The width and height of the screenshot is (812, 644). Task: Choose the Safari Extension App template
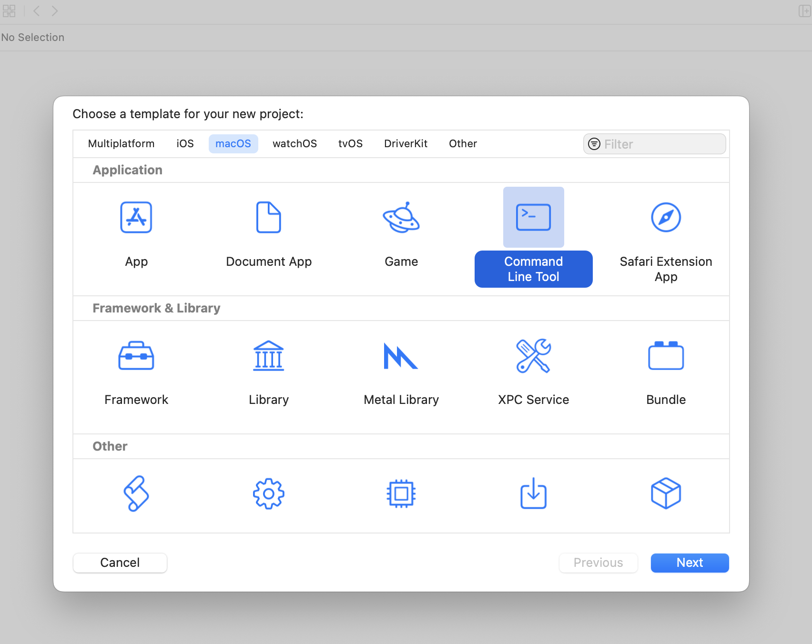click(x=666, y=217)
